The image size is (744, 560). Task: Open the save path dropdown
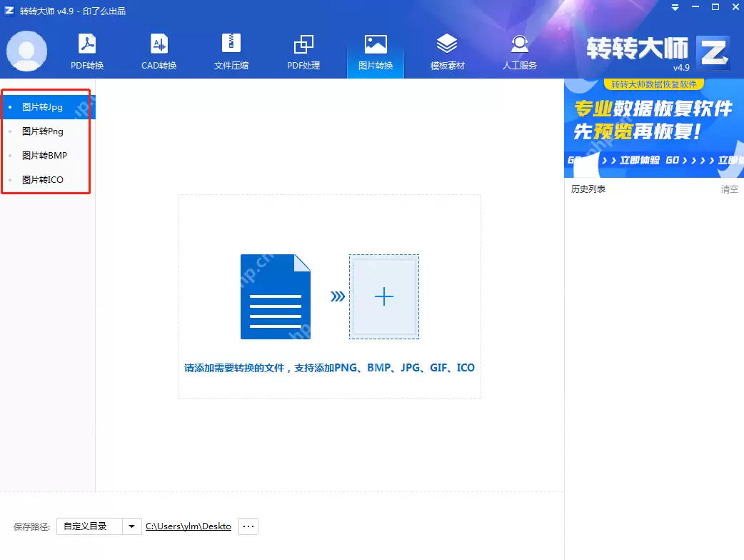pyautogui.click(x=131, y=526)
